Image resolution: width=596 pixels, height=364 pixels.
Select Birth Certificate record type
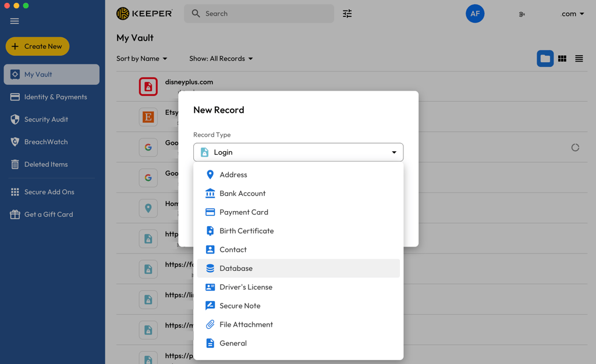(x=298, y=231)
